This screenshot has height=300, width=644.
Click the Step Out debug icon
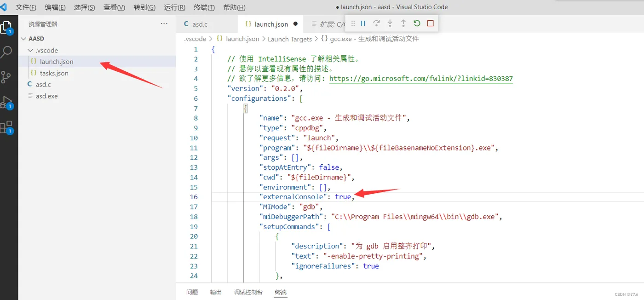[x=403, y=23]
